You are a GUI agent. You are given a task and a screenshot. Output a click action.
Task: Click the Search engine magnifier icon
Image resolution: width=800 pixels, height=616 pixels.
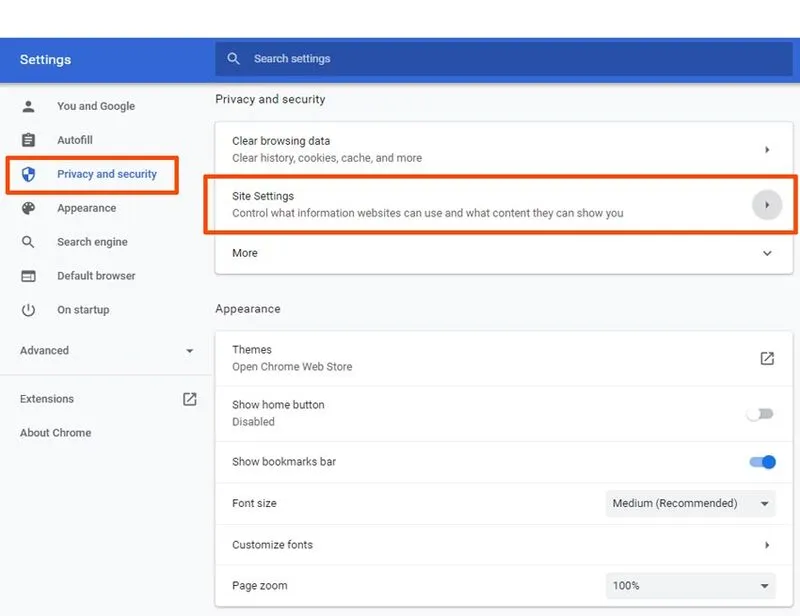coord(28,242)
